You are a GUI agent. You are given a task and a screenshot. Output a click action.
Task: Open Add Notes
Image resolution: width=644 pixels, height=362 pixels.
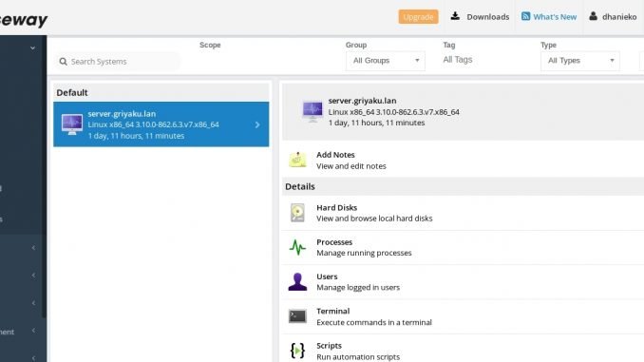point(463,160)
